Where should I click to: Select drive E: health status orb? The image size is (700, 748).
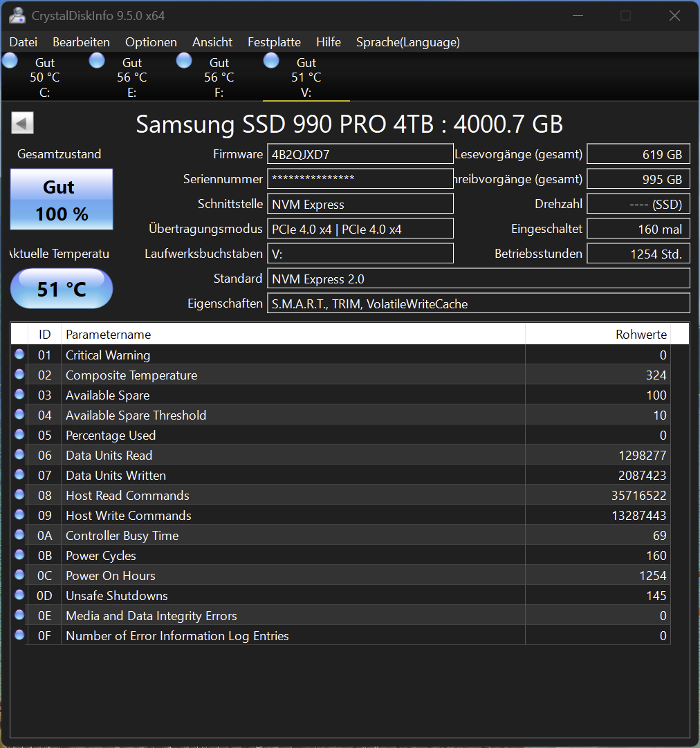click(97, 61)
